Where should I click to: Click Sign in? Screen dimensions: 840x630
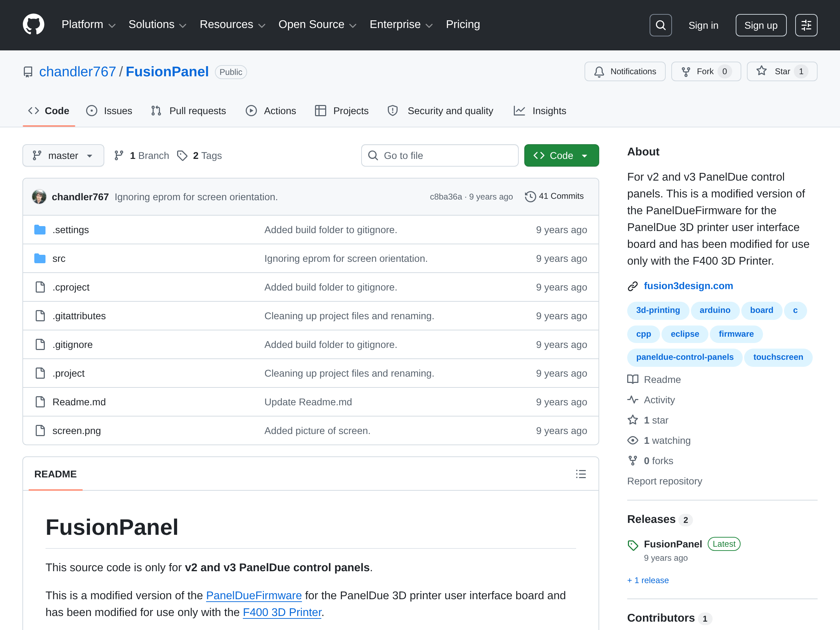pyautogui.click(x=703, y=25)
